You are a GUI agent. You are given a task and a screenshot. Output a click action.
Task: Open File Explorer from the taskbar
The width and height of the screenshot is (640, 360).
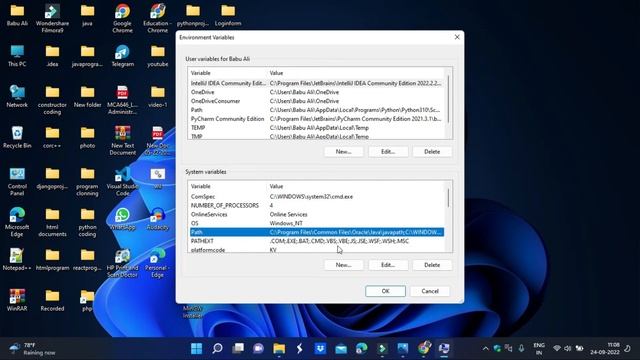279,348
